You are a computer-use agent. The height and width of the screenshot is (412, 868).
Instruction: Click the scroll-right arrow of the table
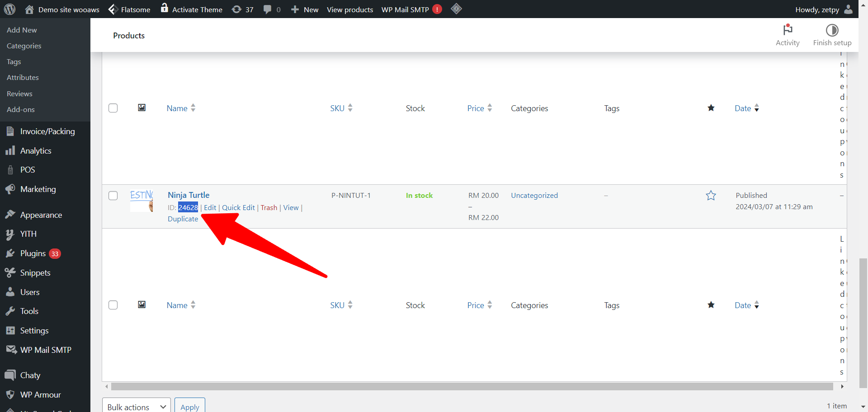tap(842, 387)
